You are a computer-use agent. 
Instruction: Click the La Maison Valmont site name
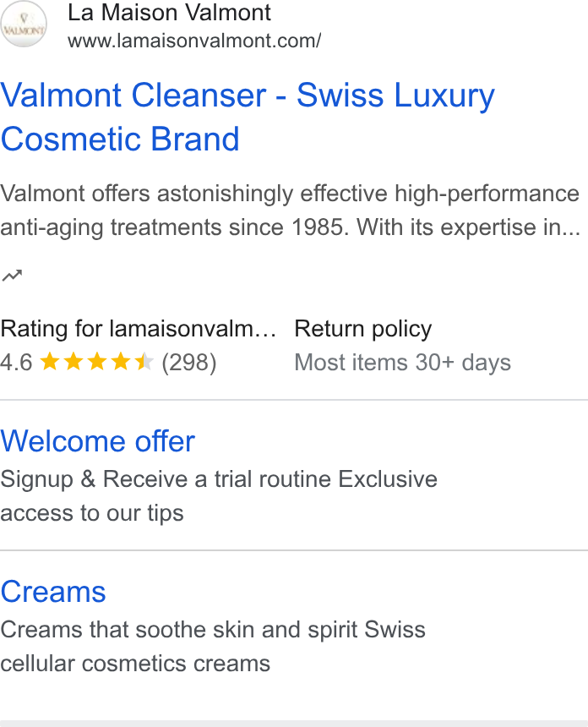(169, 13)
